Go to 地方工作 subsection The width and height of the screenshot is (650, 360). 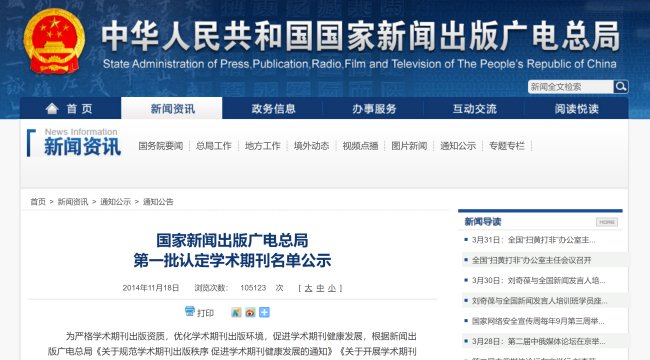coord(262,146)
